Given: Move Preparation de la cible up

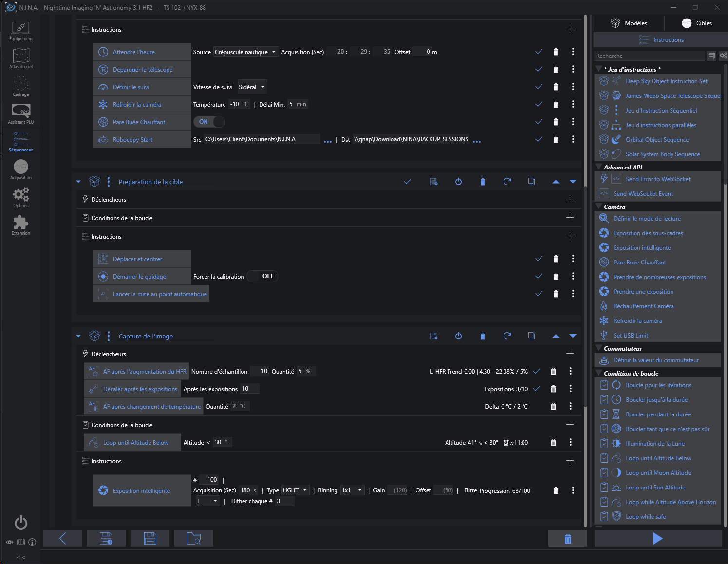Looking at the screenshot, I should click(x=556, y=182).
